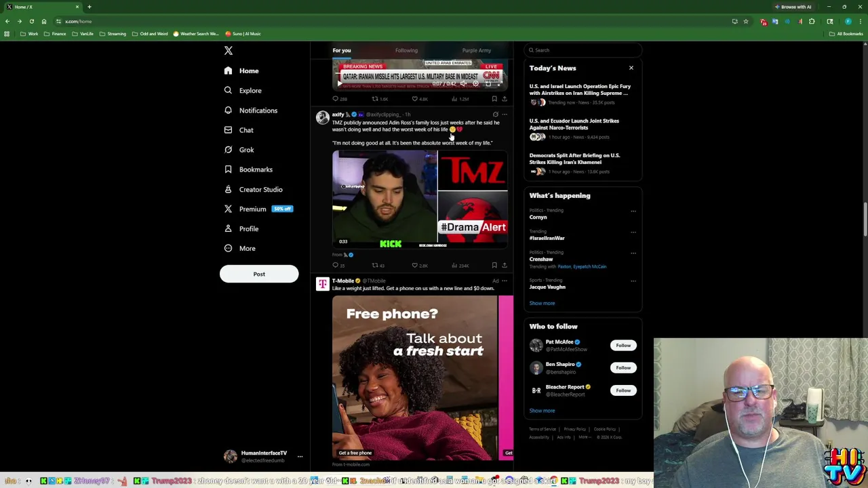Screen dimensions: 868x488
Task: Switch to the Following tab
Action: (406, 50)
